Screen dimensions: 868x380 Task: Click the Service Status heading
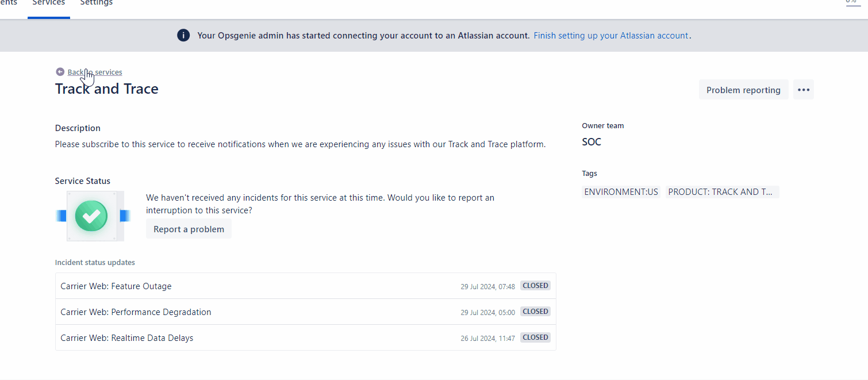click(x=83, y=181)
